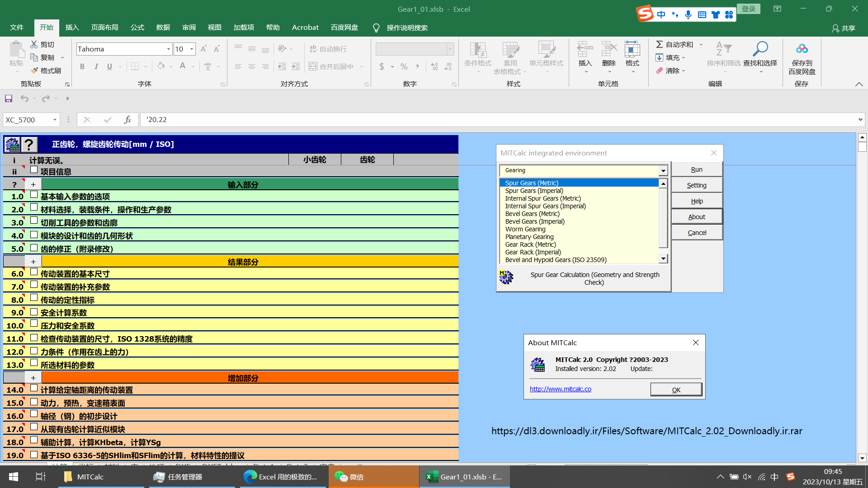Click the Bold formatting icon
Image resolution: width=868 pixels, height=488 pixels.
[x=82, y=67]
